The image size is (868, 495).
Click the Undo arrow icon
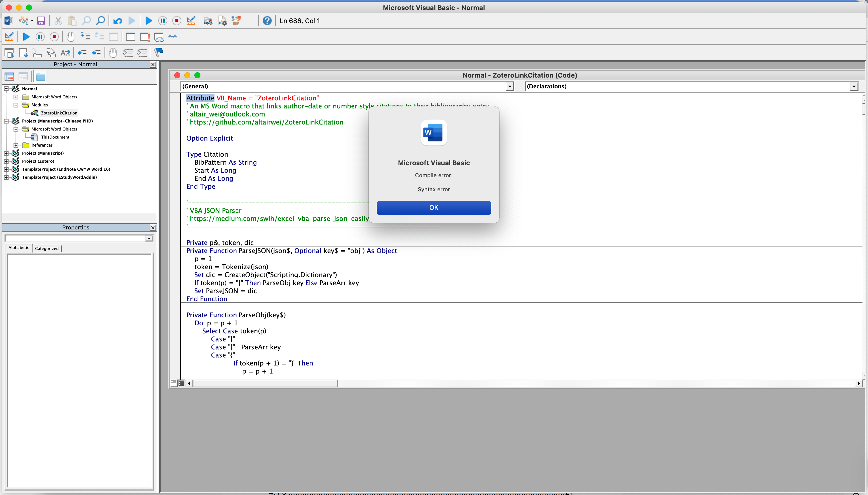(118, 21)
